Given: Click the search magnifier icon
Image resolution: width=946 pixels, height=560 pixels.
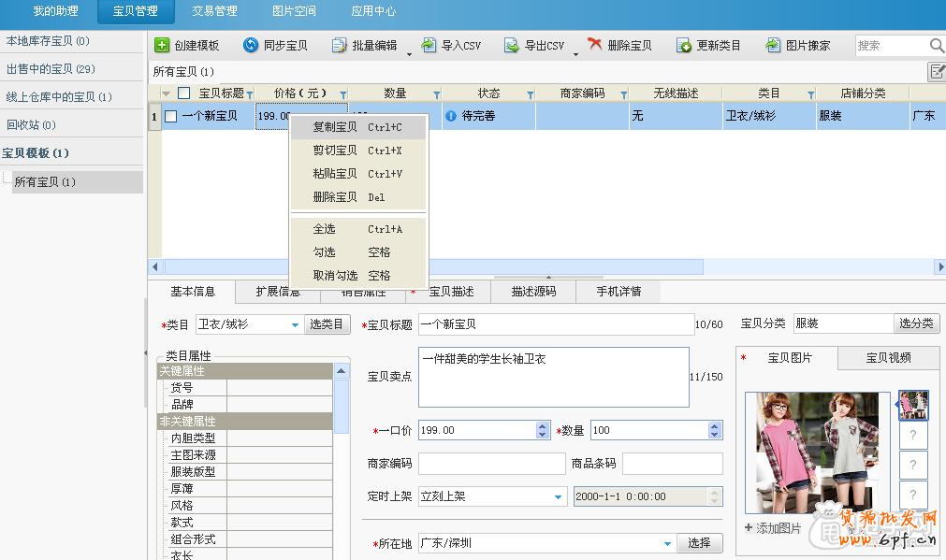Looking at the screenshot, I should (936, 45).
